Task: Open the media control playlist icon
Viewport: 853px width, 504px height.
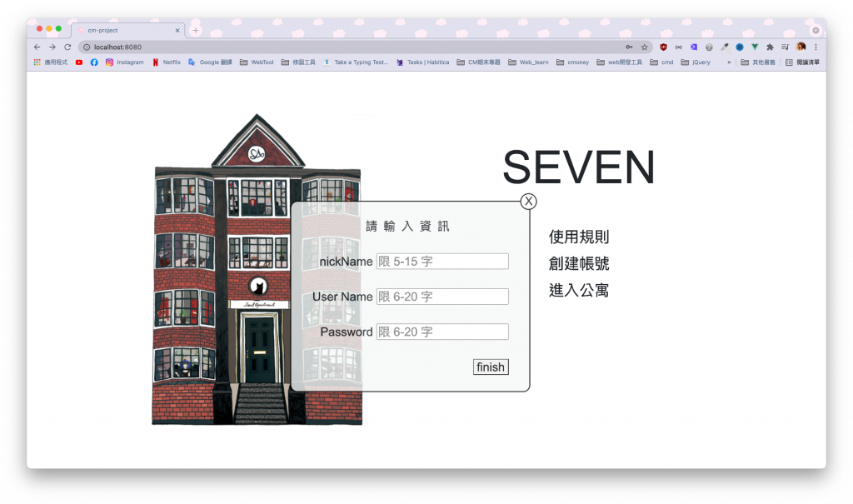Action: coord(785,47)
